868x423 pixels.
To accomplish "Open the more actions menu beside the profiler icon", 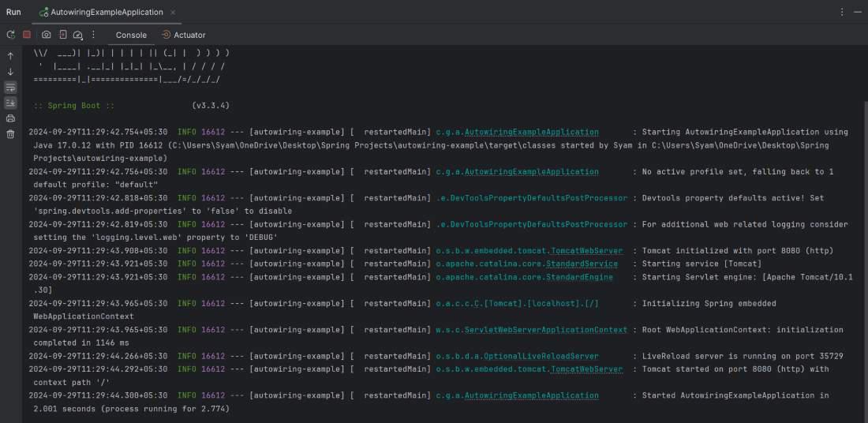I will coord(93,35).
